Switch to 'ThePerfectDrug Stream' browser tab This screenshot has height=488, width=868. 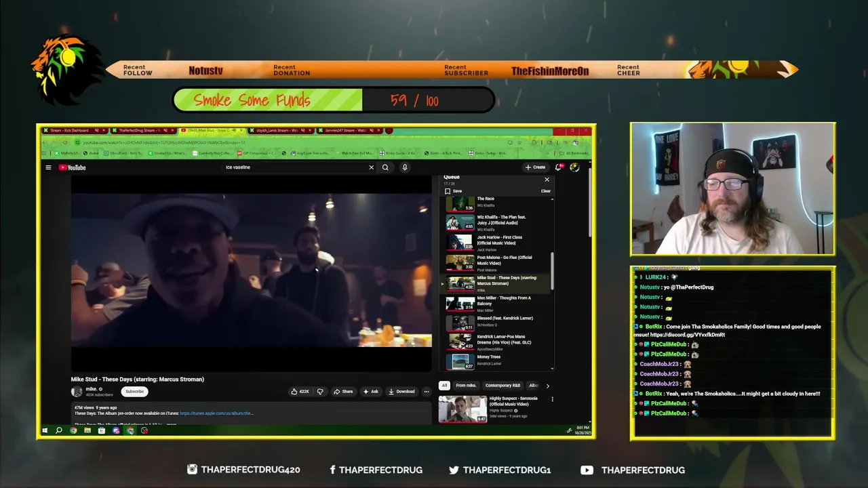(144, 130)
